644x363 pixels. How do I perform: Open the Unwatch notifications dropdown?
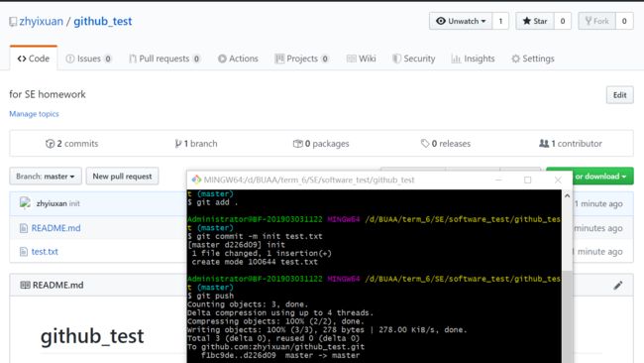[x=461, y=21]
